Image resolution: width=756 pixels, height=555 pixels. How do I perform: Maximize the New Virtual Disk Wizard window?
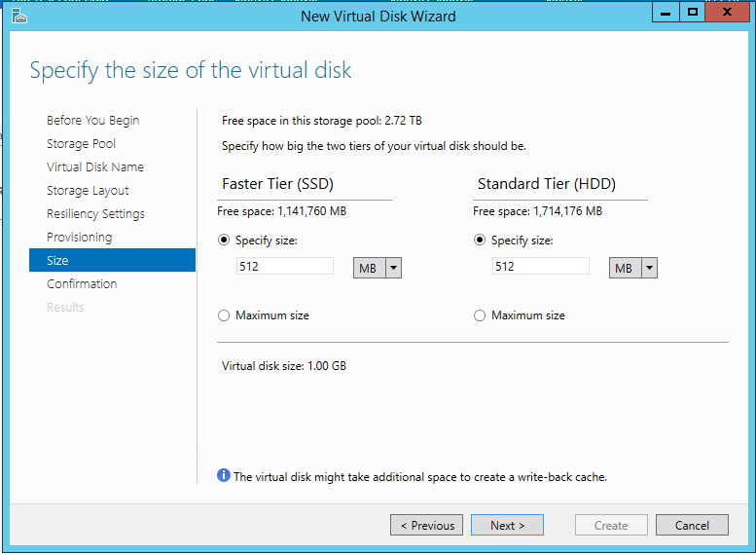[693, 12]
